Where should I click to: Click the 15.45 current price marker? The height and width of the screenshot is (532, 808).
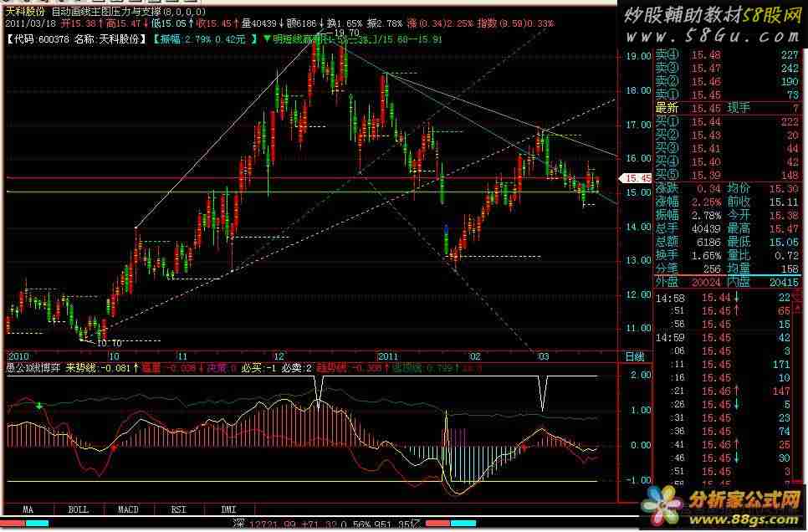point(636,178)
